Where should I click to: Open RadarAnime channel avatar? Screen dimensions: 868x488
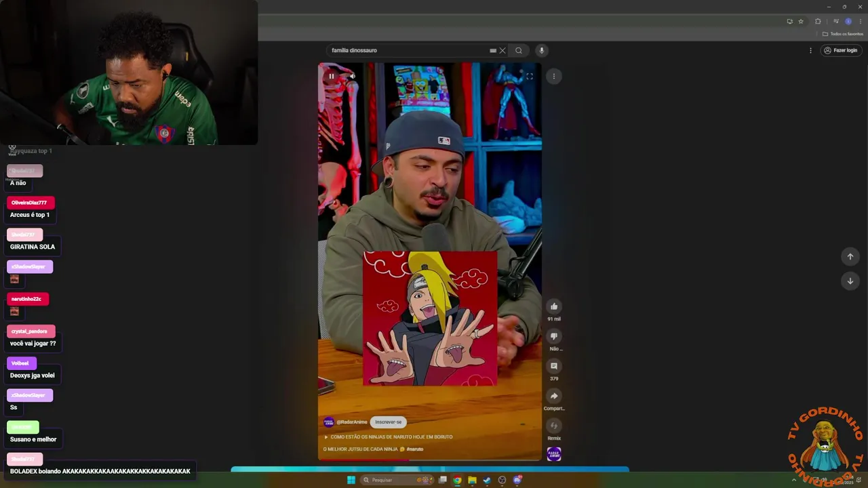click(x=329, y=422)
